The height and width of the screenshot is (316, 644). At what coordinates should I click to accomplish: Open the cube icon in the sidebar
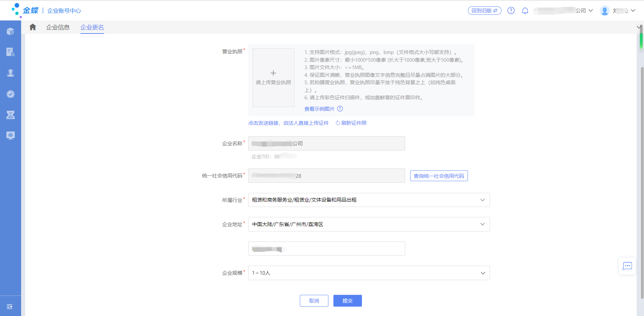point(10,32)
